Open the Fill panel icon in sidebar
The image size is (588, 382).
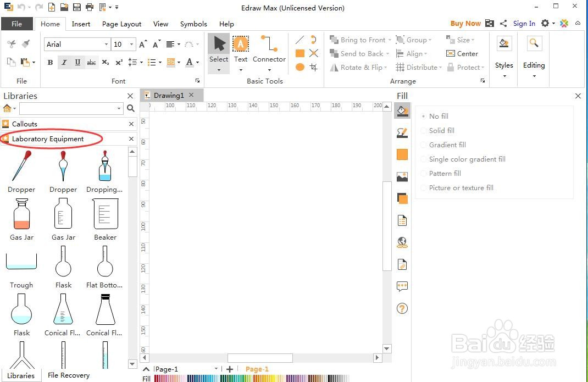pyautogui.click(x=402, y=110)
